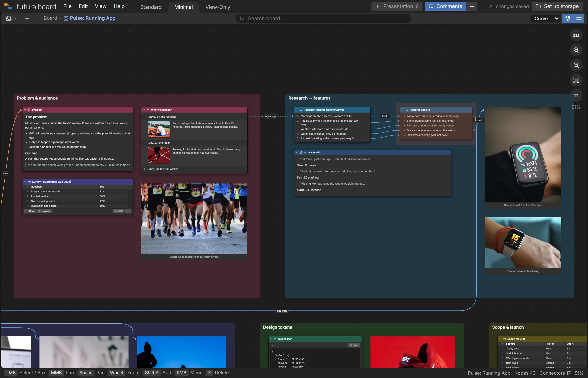Click the CSV export button

tap(118, 211)
